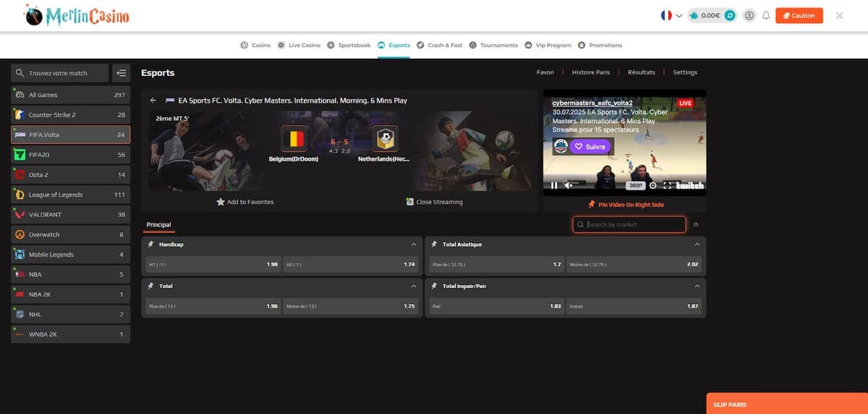The height and width of the screenshot is (414, 868).
Task: Open the notifications bell
Action: coord(765,15)
